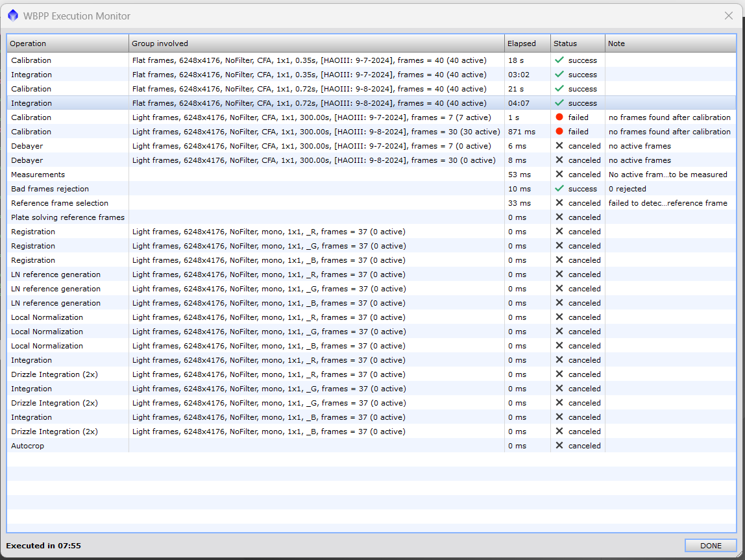Click the Drizzle Integration (2x) _B row

coord(372,432)
